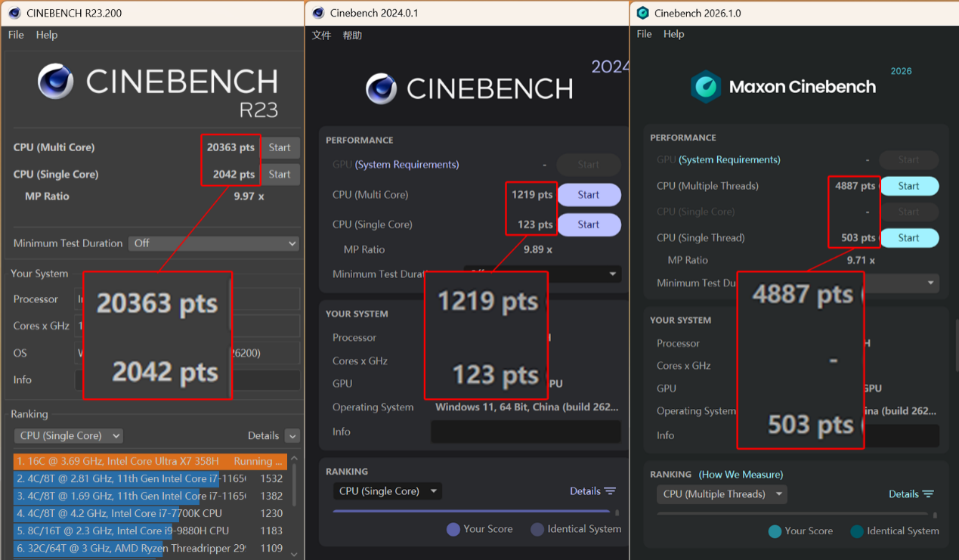The width and height of the screenshot is (959, 560).
Task: Start the CPU (Single Core) test in R23
Action: (x=280, y=174)
